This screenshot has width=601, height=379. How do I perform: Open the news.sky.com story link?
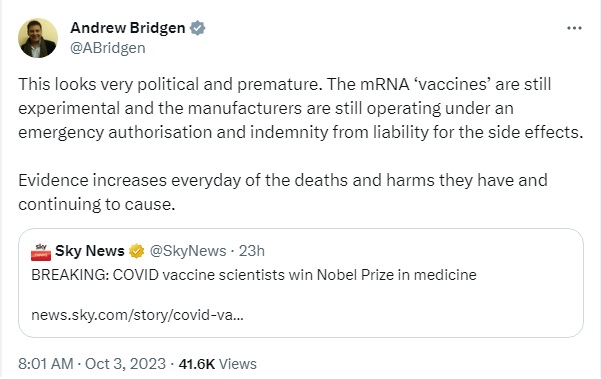coord(137,315)
